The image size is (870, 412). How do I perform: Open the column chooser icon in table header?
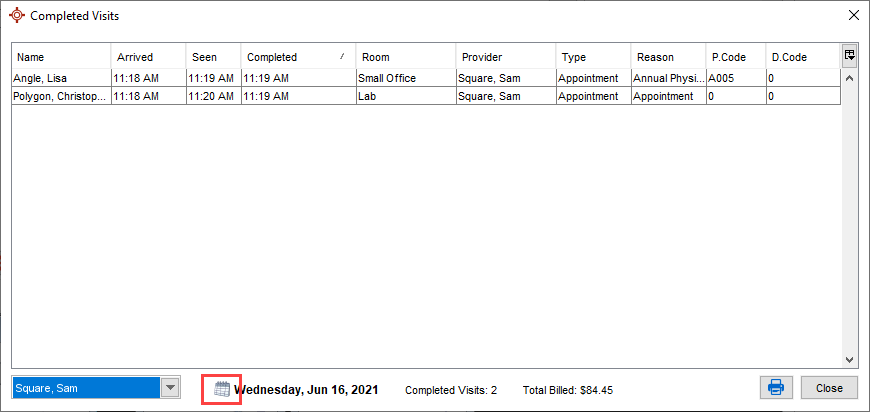click(849, 55)
